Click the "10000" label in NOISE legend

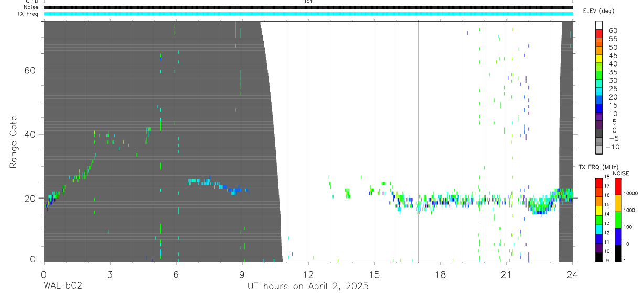pyautogui.click(x=630, y=194)
